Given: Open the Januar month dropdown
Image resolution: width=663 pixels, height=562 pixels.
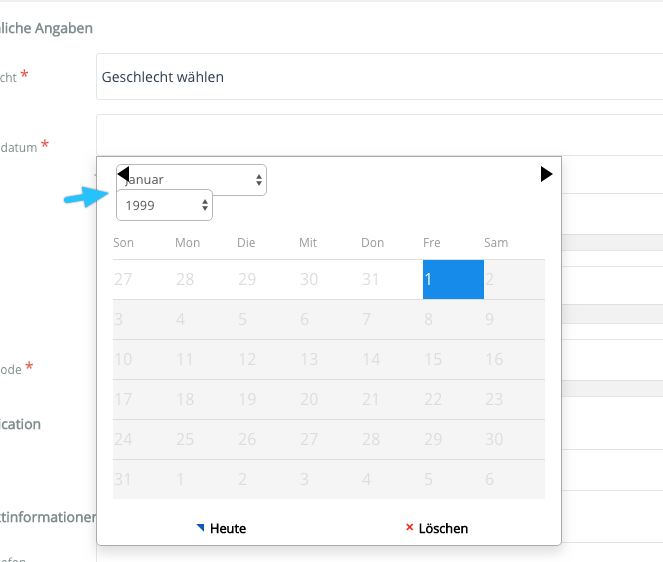Looking at the screenshot, I should [x=191, y=180].
